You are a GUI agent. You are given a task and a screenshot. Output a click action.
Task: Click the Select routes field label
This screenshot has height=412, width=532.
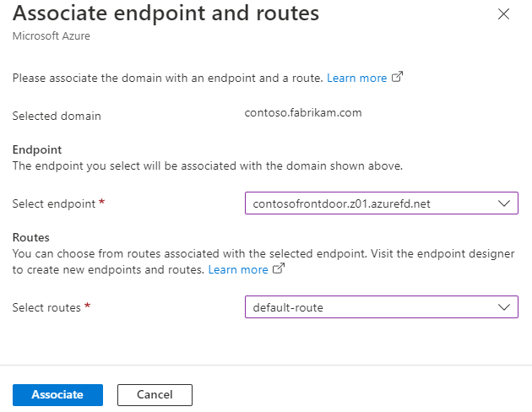[46, 307]
